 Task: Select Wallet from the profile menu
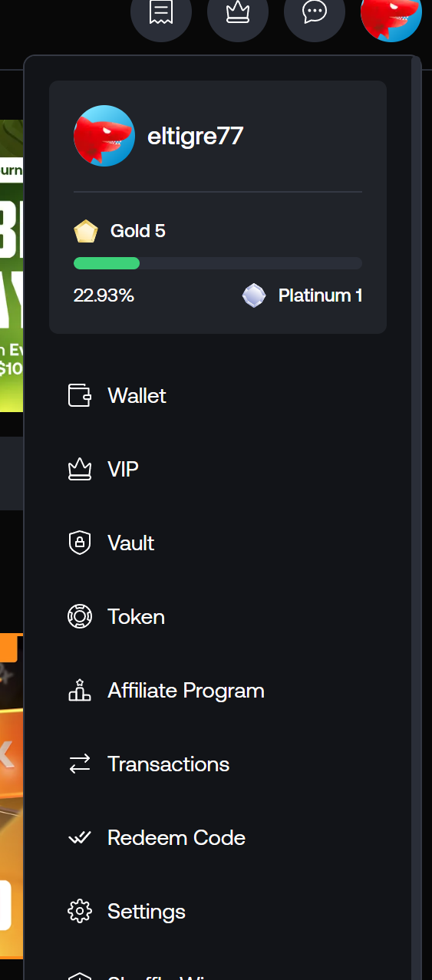(x=218, y=395)
